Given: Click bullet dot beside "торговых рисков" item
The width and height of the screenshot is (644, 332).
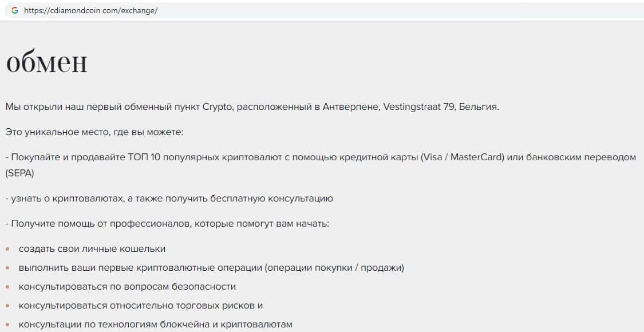Looking at the screenshot, I should pyautogui.click(x=7, y=306).
